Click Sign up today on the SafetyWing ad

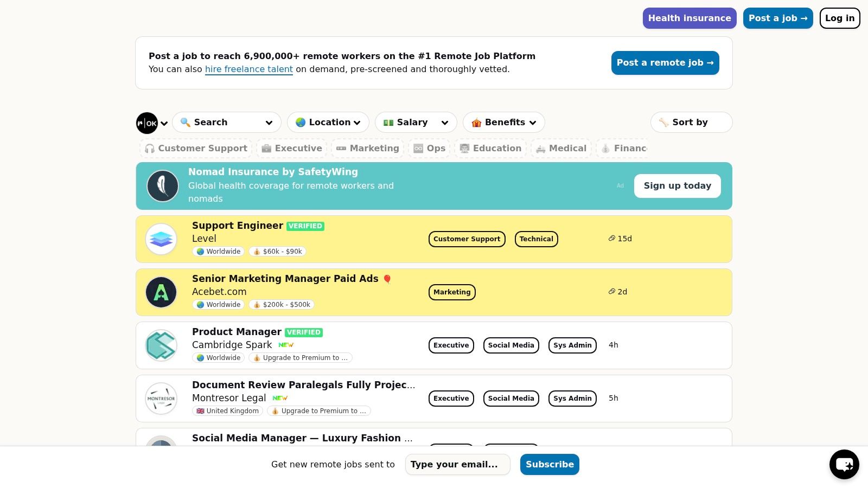[678, 186]
